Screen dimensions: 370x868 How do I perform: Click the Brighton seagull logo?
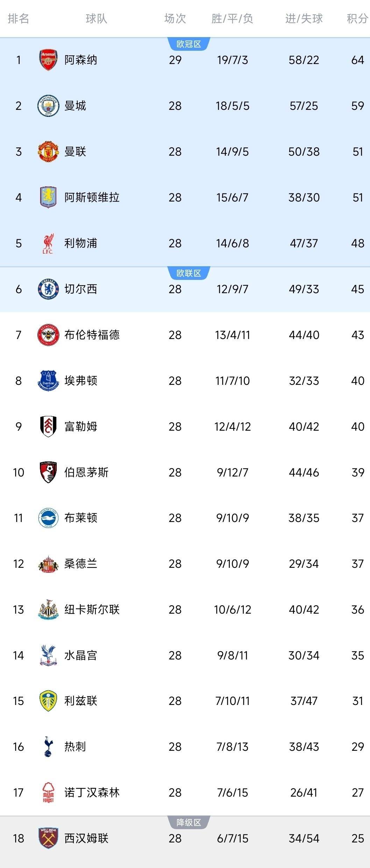[x=48, y=518]
